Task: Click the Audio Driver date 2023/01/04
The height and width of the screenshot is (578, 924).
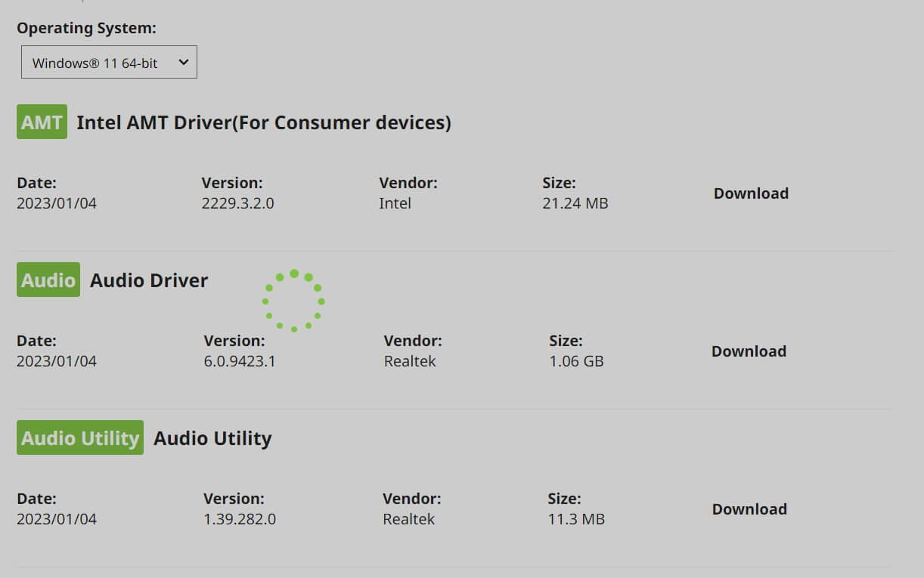Action: pyautogui.click(x=56, y=361)
